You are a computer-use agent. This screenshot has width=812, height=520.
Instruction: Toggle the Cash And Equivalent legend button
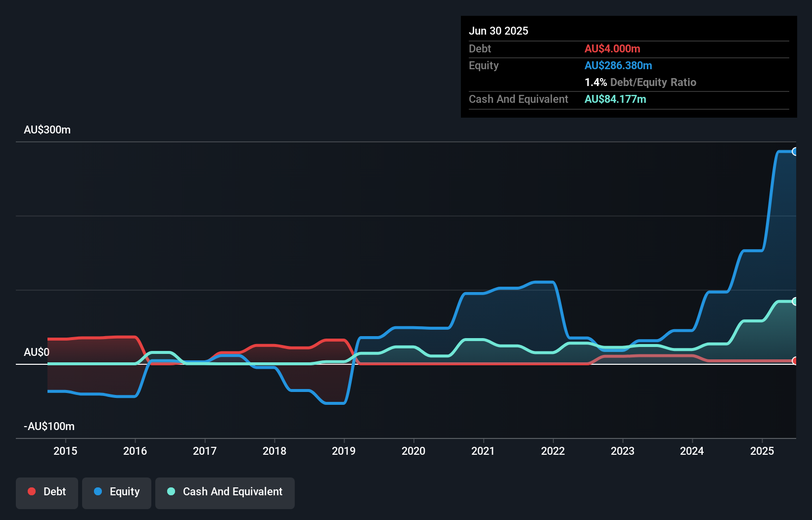pyautogui.click(x=225, y=492)
